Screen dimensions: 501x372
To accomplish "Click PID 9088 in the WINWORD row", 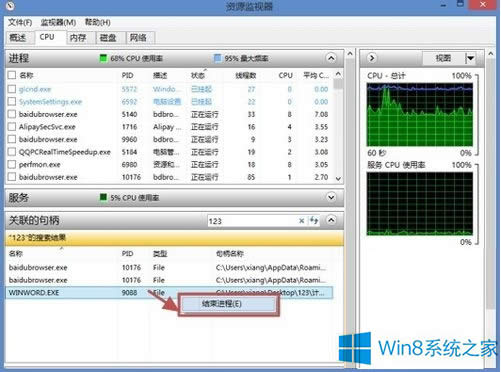I will point(129,293).
